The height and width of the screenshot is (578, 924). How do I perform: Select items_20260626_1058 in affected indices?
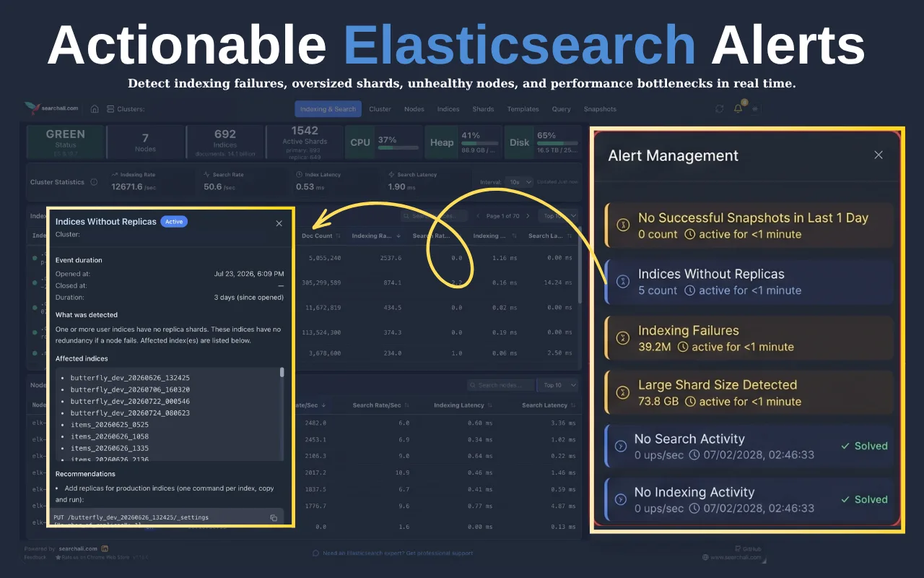(110, 436)
